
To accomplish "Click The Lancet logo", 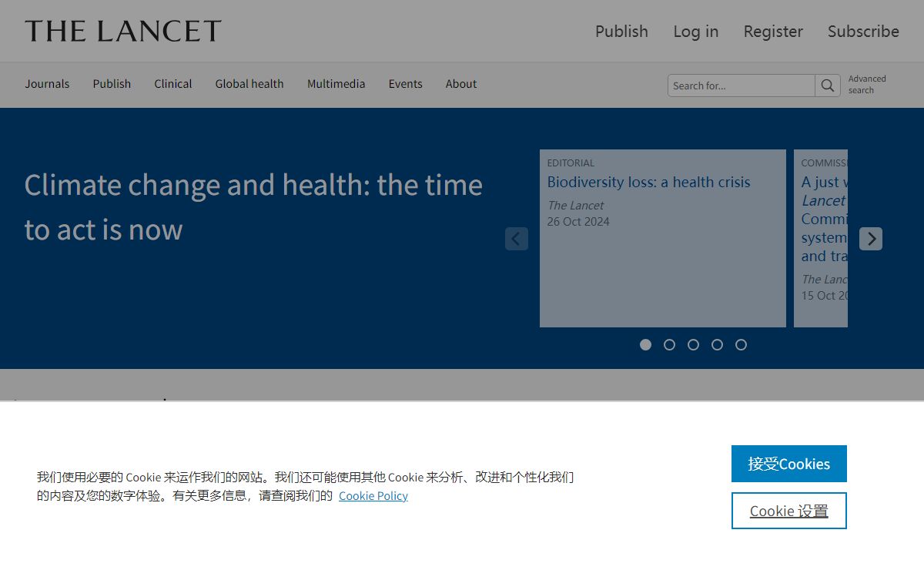I will (123, 31).
